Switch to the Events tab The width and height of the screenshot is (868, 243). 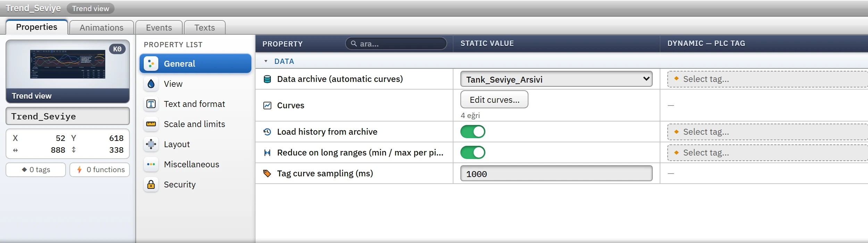[x=159, y=28]
